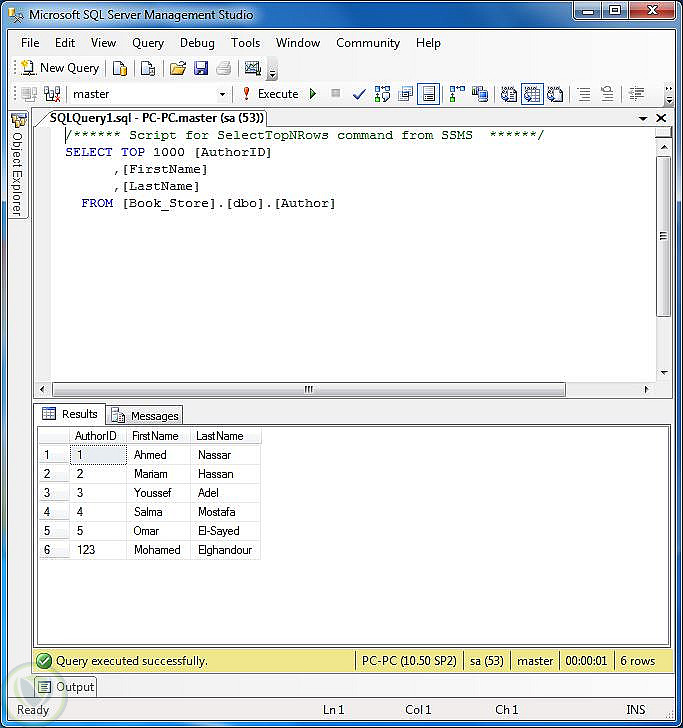683x728 pixels.
Task: Open the active files dropdown arrow
Action: tap(643, 118)
